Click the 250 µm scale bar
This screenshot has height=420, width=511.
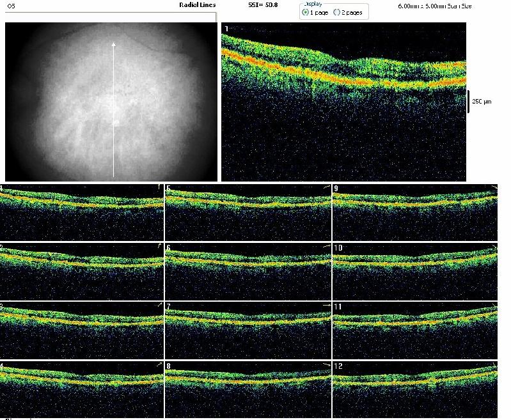click(469, 102)
